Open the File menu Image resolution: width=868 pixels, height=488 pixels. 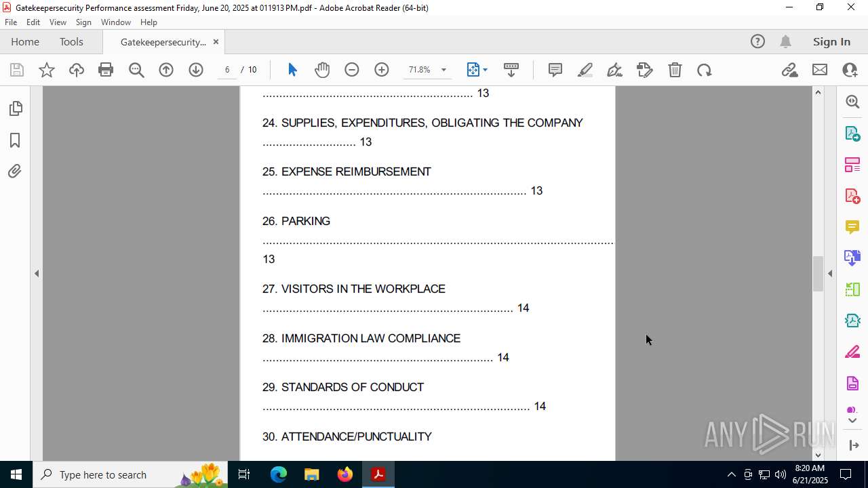[x=11, y=22]
